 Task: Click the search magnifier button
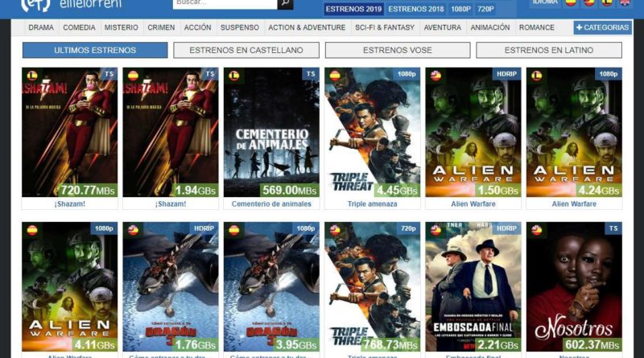(285, 4)
